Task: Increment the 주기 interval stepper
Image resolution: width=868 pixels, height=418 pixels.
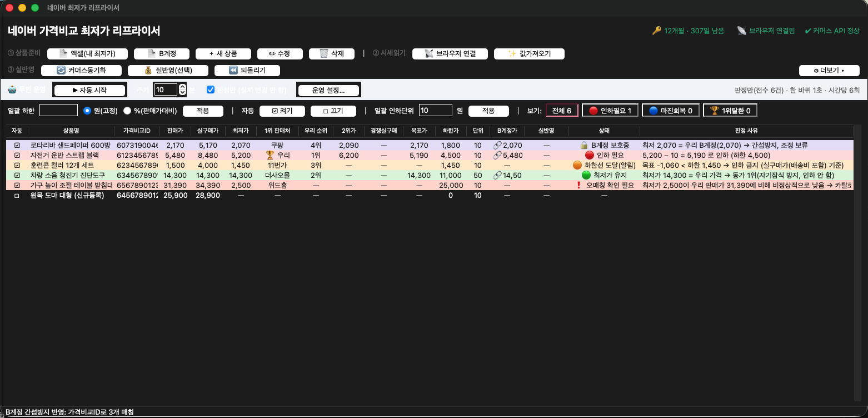Action: pyautogui.click(x=182, y=87)
